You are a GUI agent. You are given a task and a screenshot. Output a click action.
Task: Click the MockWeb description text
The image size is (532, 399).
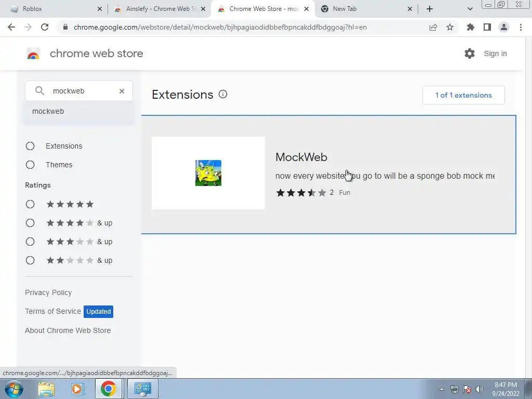click(385, 176)
